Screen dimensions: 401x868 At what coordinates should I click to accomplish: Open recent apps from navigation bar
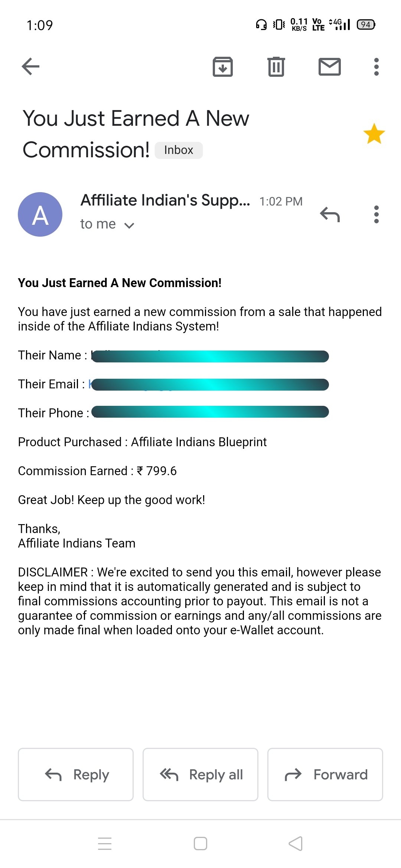(x=105, y=844)
